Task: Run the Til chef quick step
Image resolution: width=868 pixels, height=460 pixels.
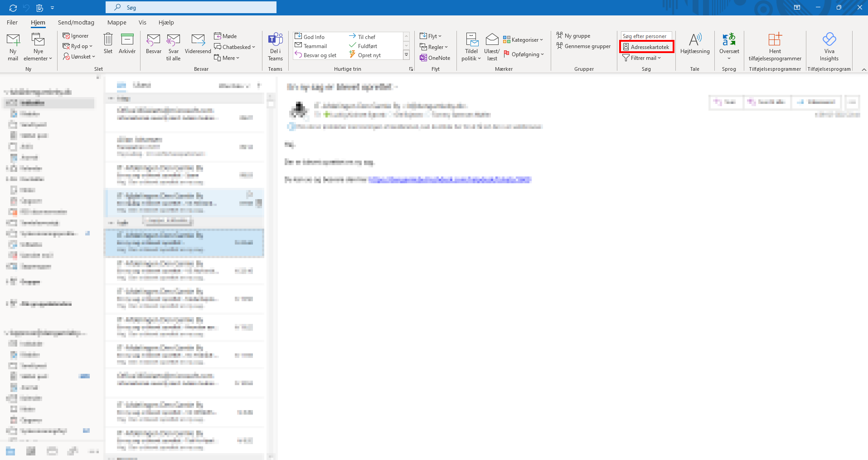Action: click(362, 37)
